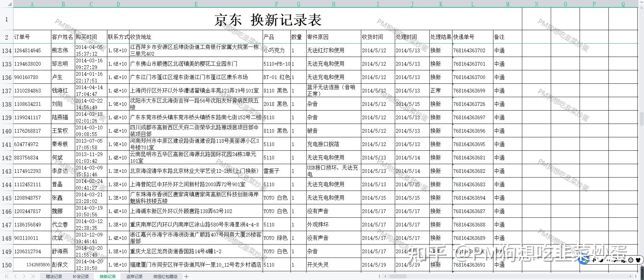Image resolution: width=644 pixels, height=280 pixels.
Task: Click horizontal scrollbar right arrow
Action: [x=630, y=276]
